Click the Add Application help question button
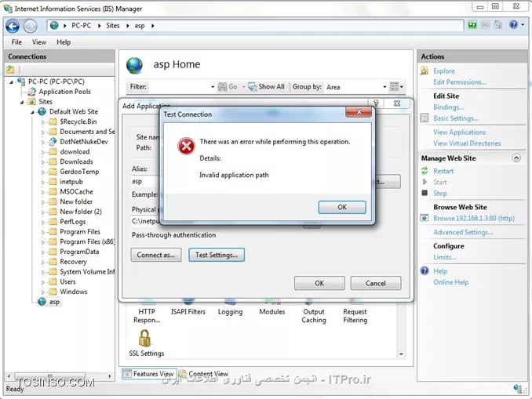This screenshot has width=532, height=399. click(x=376, y=103)
